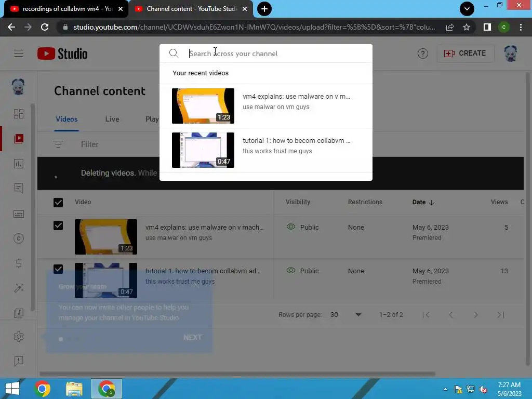Go to previous page of results

[451, 315]
